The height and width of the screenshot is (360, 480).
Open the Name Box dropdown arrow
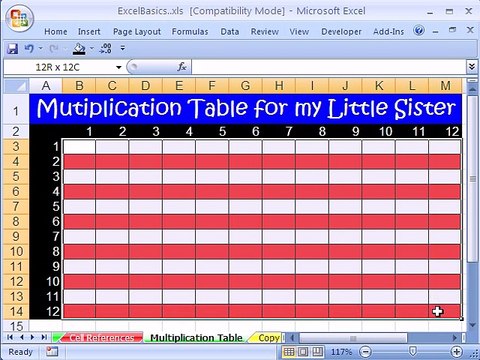pyautogui.click(x=119, y=67)
